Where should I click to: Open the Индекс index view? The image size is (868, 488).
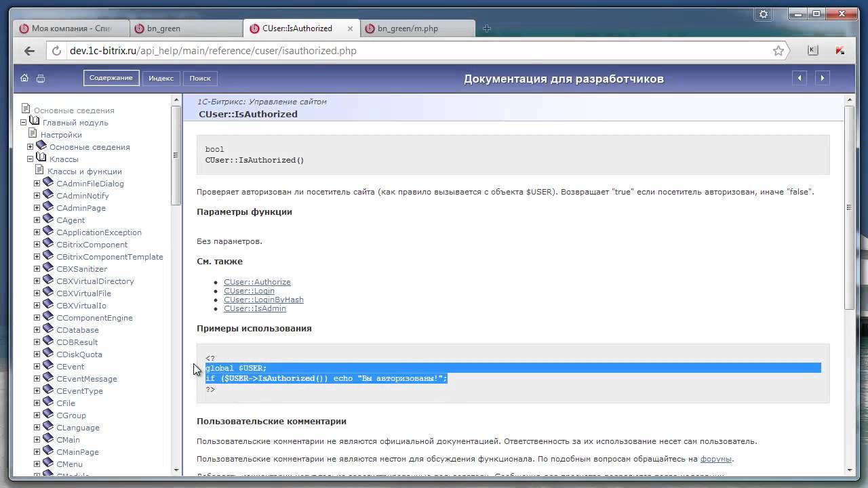[161, 78]
